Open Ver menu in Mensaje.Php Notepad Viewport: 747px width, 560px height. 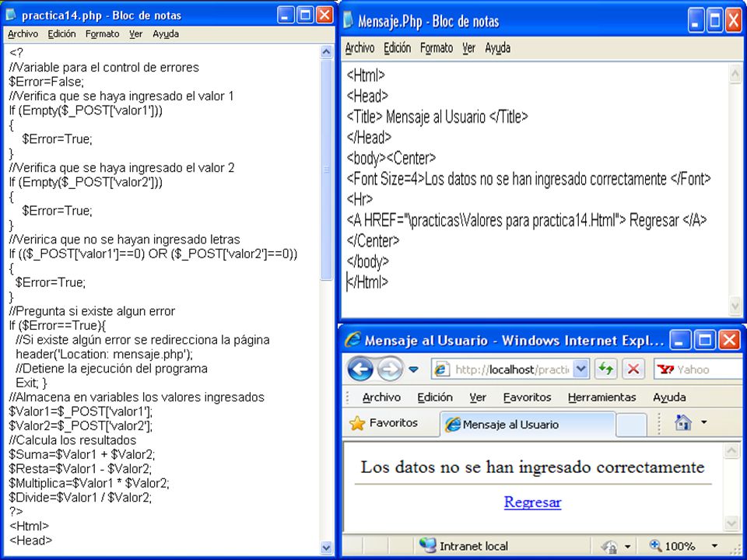click(x=468, y=47)
